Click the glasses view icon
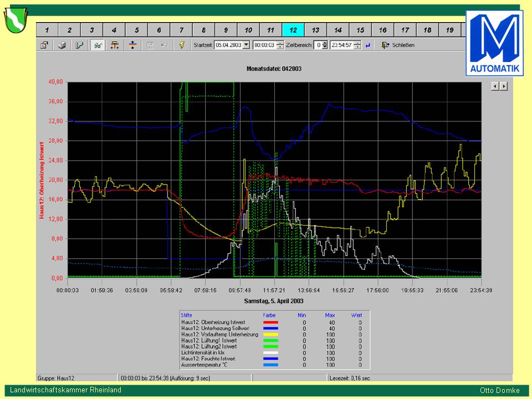Screen dimensions: 532x399 [x=97, y=45]
